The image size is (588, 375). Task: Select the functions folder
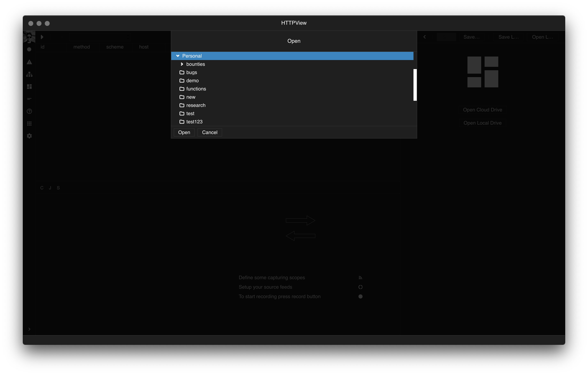(x=196, y=89)
